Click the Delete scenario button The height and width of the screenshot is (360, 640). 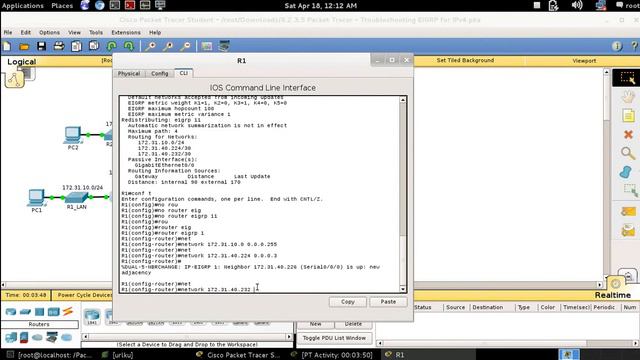[353, 324]
